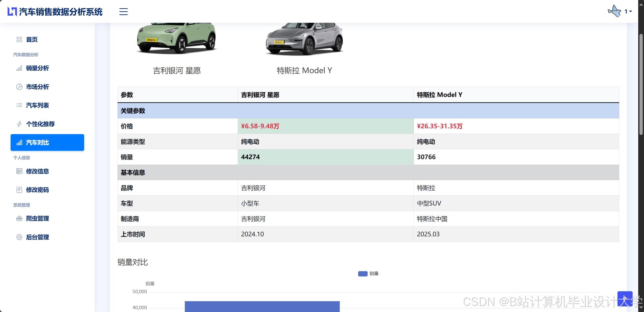Click the crawler management robot icon
This screenshot has height=312, width=644.
[19, 218]
